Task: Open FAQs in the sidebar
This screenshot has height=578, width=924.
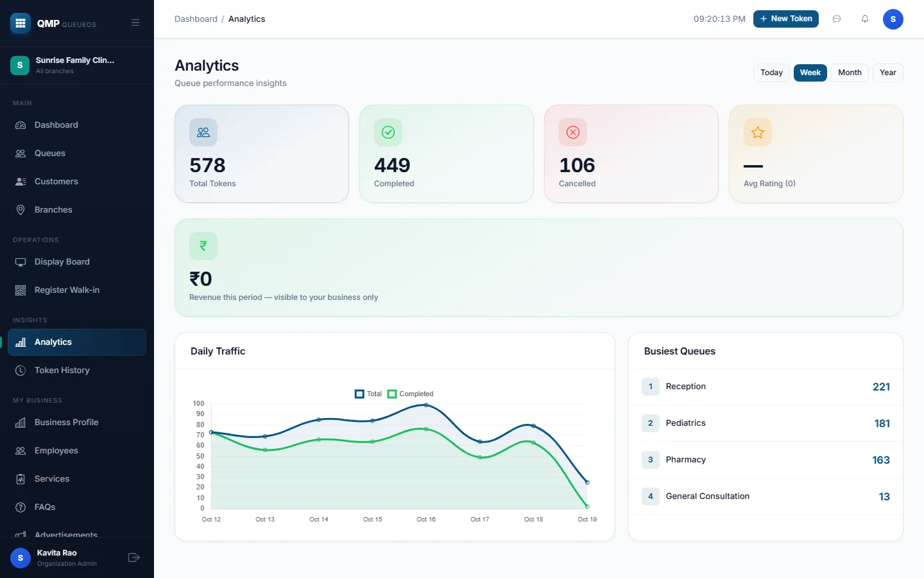Action: point(77,507)
